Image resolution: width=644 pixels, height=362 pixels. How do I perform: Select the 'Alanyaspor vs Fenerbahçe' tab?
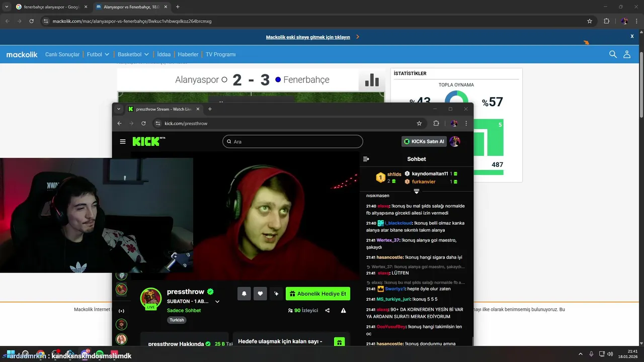[131, 7]
